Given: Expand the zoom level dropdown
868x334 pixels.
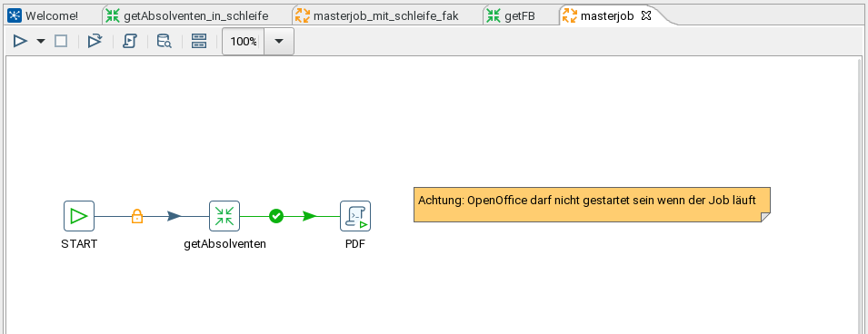Looking at the screenshot, I should (279, 42).
